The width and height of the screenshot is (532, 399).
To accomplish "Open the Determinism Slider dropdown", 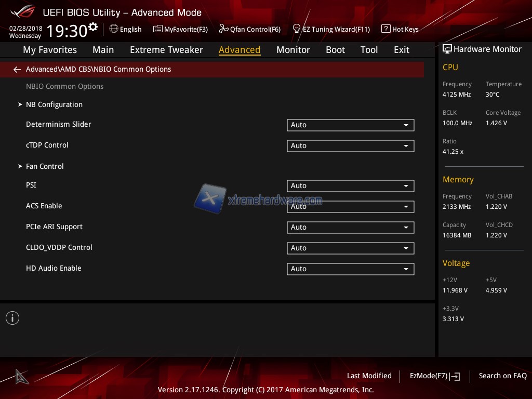I will (x=350, y=125).
